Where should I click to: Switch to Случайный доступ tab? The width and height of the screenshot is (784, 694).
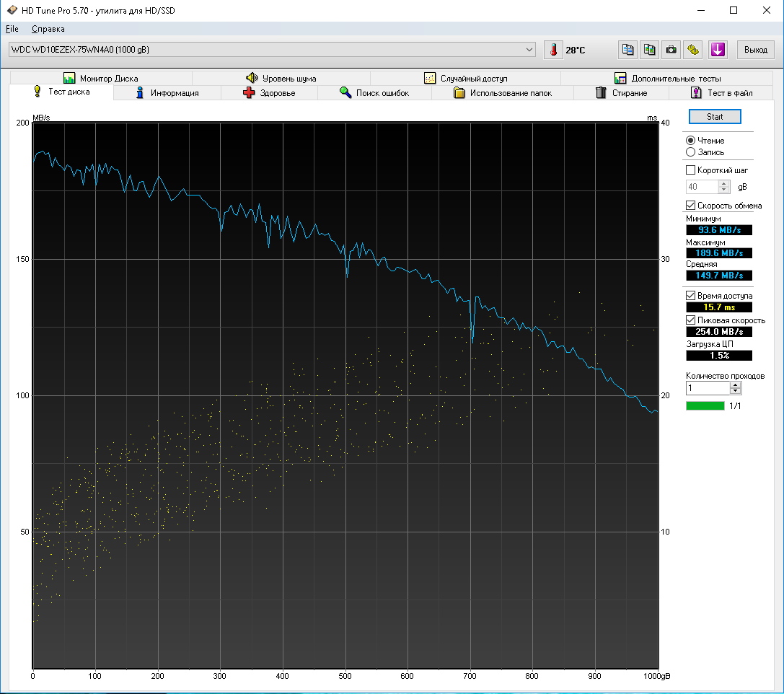tap(465, 78)
